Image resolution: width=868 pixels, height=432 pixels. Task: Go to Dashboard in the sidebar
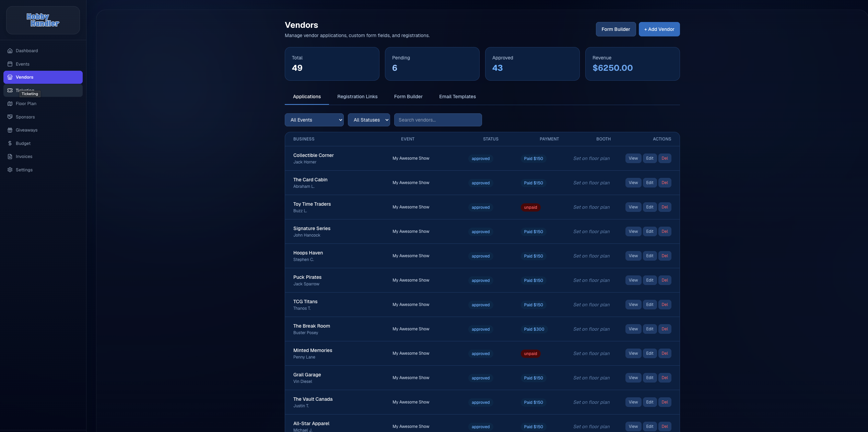43,51
